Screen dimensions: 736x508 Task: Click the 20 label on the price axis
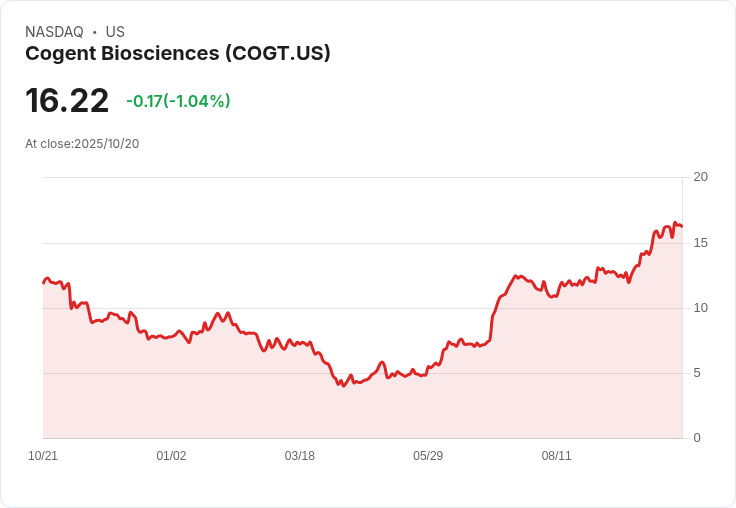click(x=700, y=177)
